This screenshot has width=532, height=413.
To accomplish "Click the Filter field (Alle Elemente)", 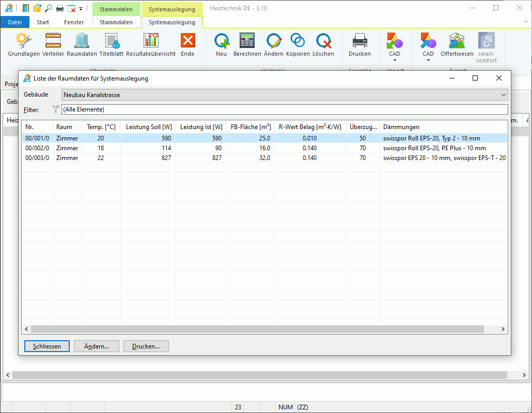I will tap(284, 109).
